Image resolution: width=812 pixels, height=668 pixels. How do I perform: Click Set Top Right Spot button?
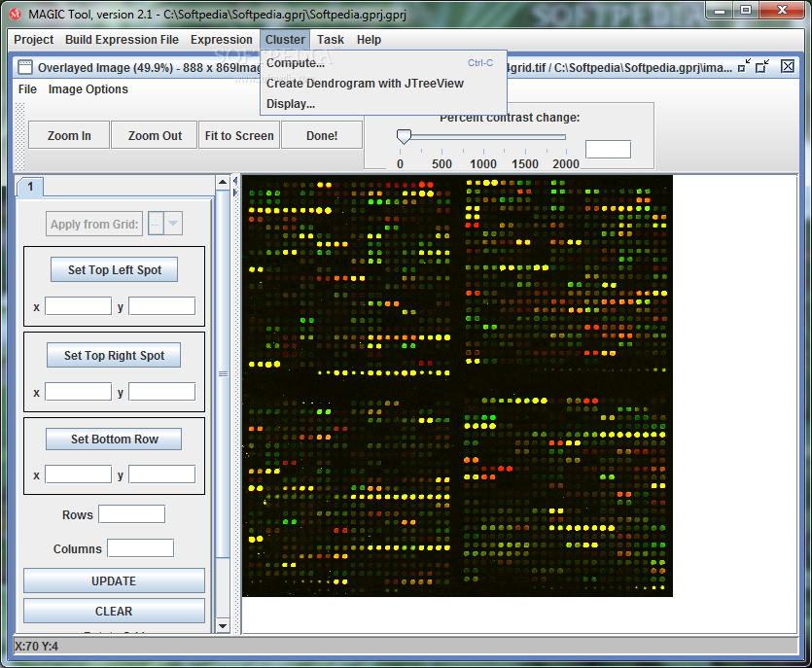pyautogui.click(x=114, y=355)
